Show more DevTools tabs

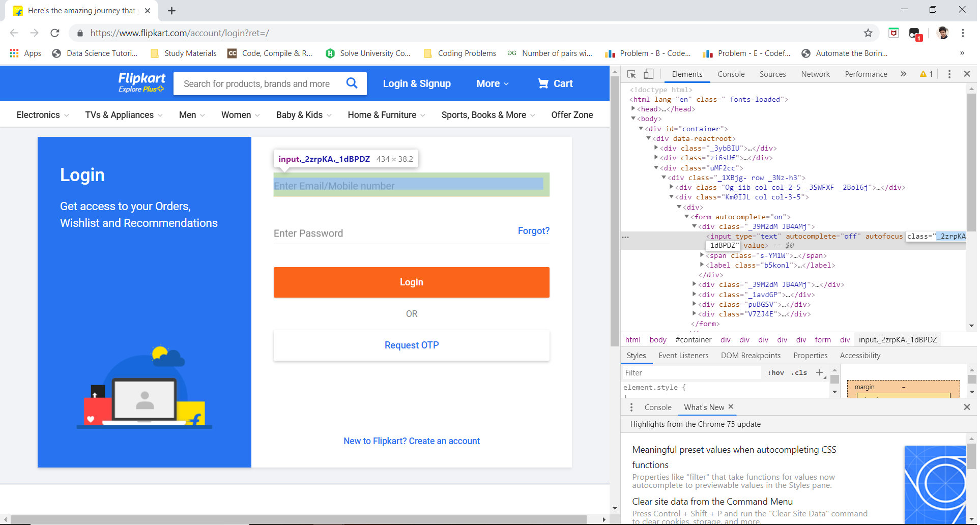(x=904, y=74)
